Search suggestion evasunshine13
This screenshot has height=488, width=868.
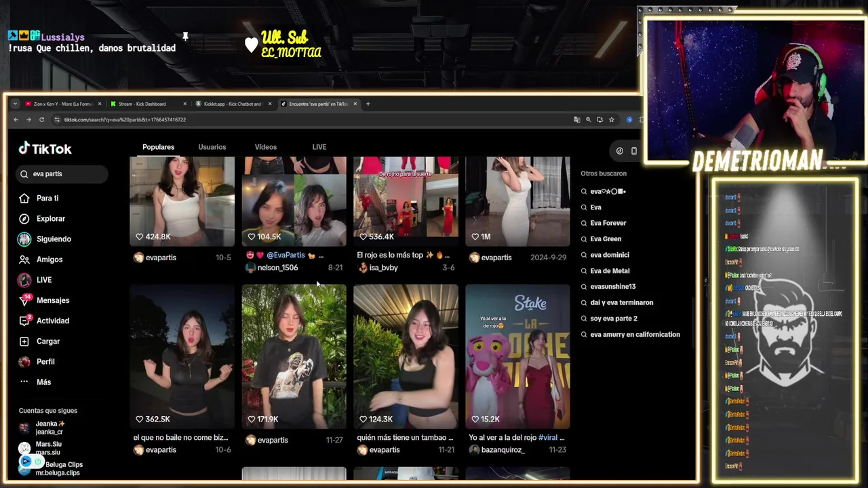tap(613, 287)
